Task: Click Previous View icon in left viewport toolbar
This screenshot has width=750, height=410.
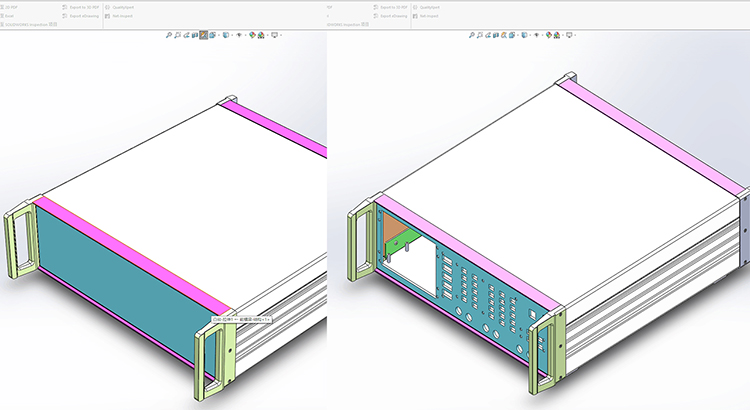Action: 186,34
